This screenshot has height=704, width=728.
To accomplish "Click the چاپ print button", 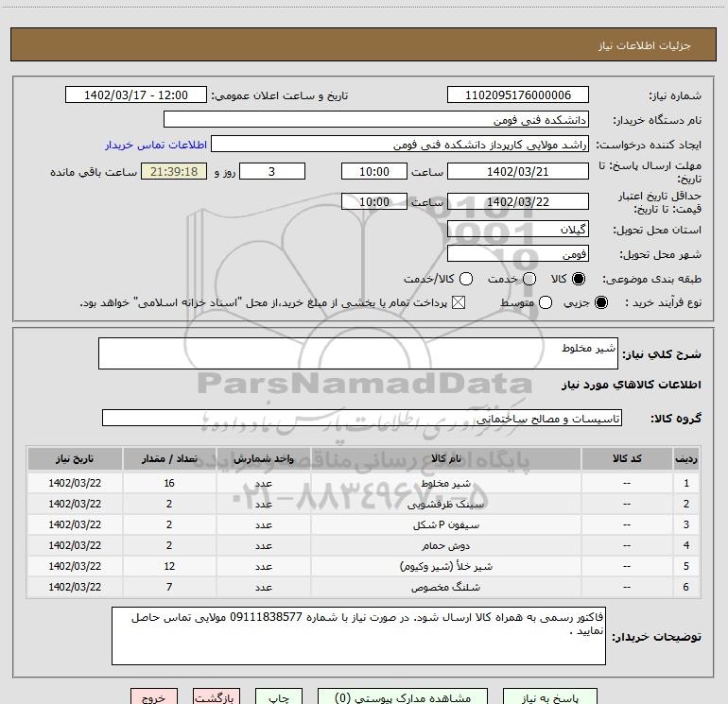I will tap(279, 698).
